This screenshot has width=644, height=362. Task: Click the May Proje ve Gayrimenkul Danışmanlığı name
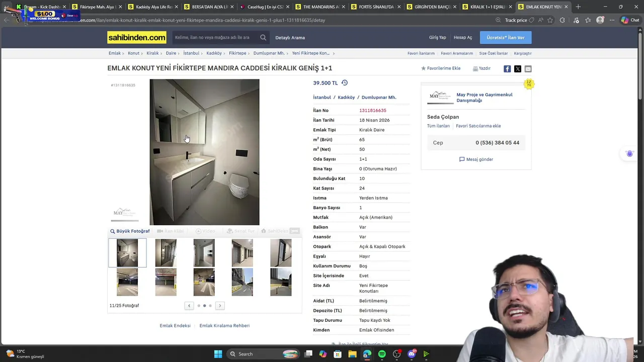[485, 98]
